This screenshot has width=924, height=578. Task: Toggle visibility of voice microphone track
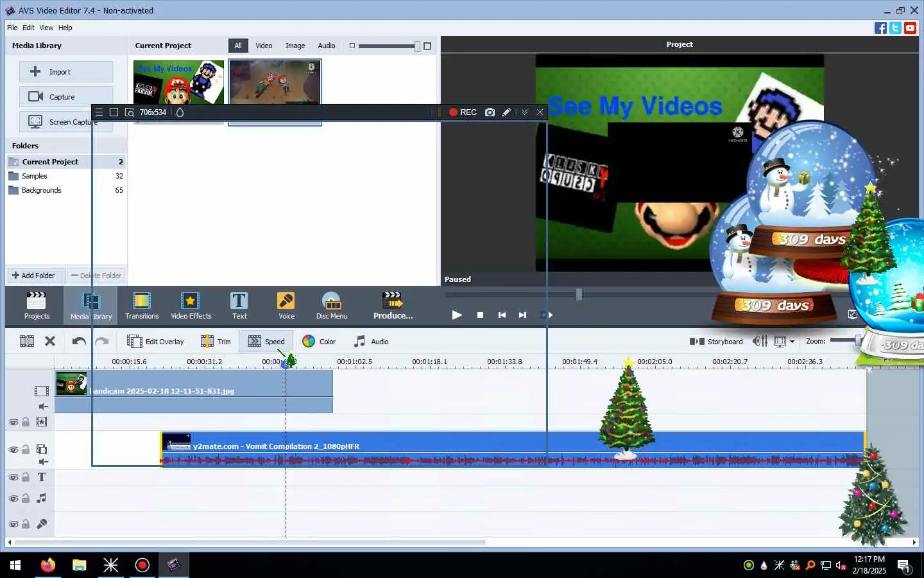coord(13,524)
